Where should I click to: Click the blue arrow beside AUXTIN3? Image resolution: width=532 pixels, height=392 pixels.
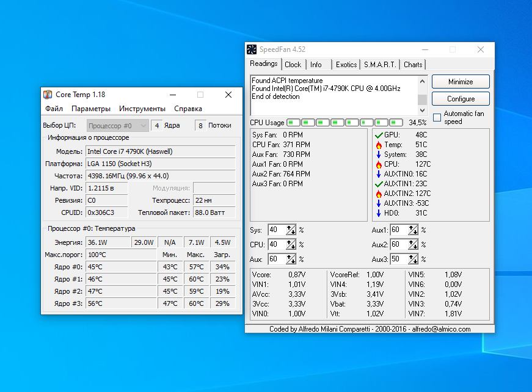pyautogui.click(x=379, y=203)
